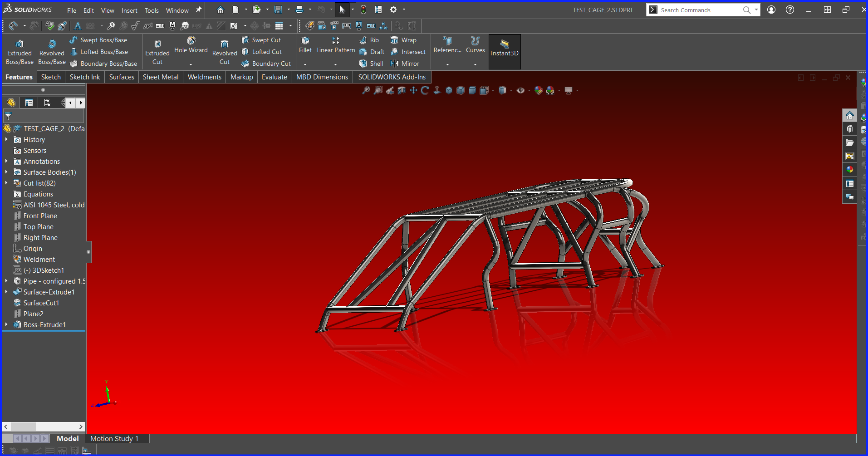Choose Boundary Boss/Base feature

[103, 64]
